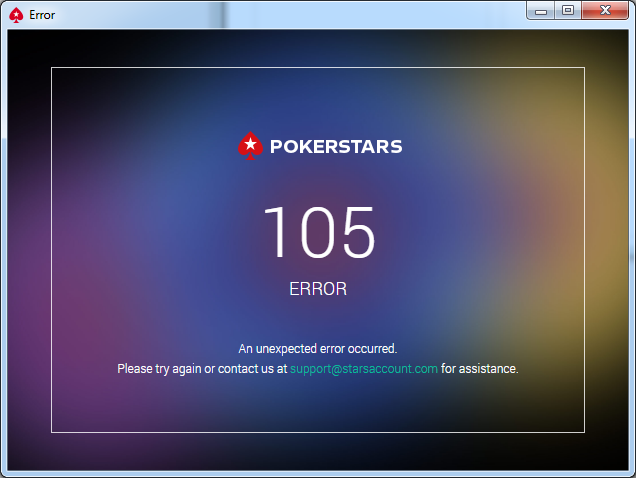This screenshot has height=478, width=636.
Task: Click the digit 1 of the error code
Action: pyautogui.click(x=275, y=232)
